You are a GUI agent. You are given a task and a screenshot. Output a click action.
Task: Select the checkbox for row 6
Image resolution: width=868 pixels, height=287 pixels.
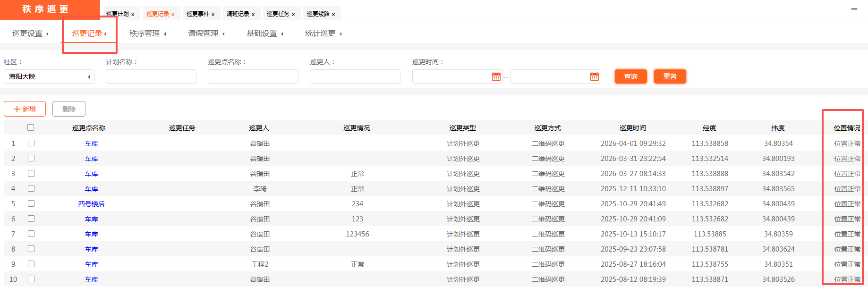point(31,219)
